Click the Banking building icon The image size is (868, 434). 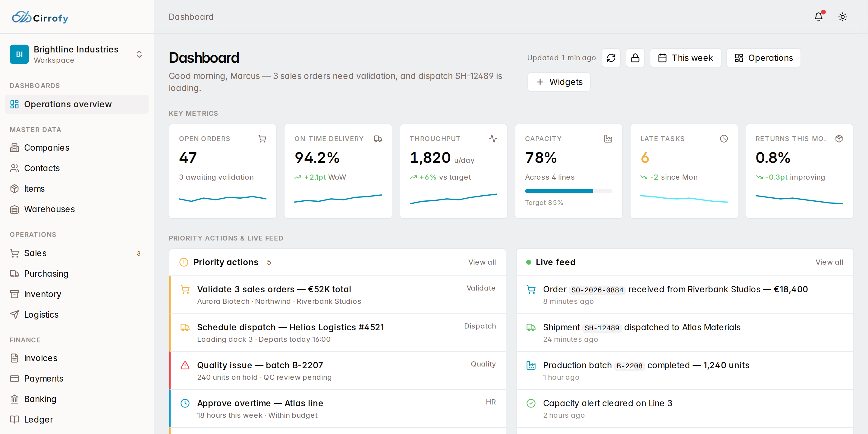14,399
